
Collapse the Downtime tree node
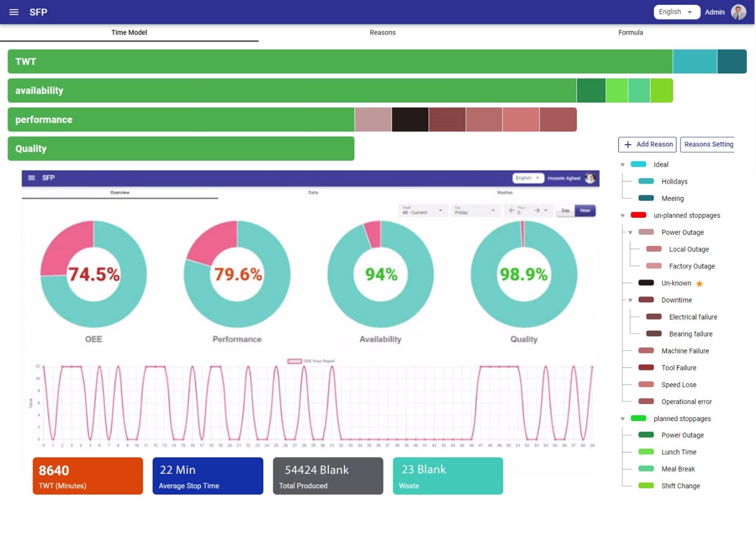630,300
